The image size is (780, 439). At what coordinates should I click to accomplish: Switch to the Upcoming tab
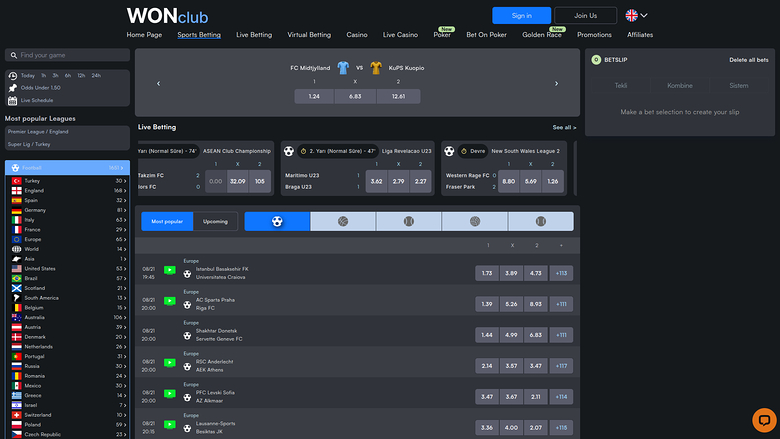tap(215, 221)
